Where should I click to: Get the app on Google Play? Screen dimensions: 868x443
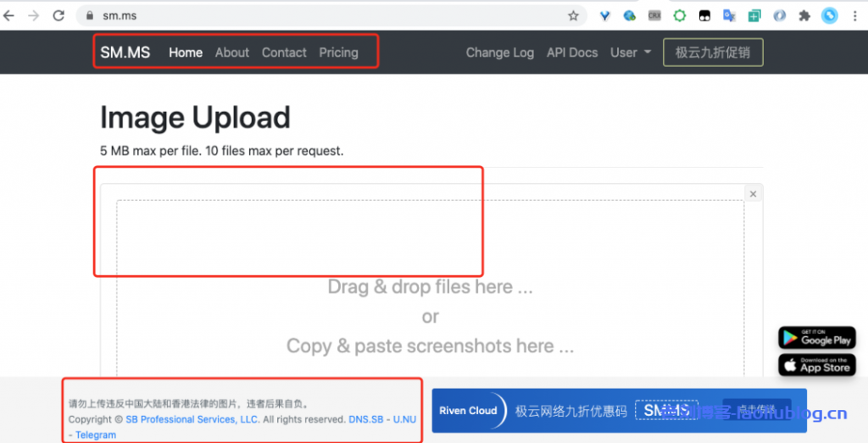pyautogui.click(x=817, y=338)
